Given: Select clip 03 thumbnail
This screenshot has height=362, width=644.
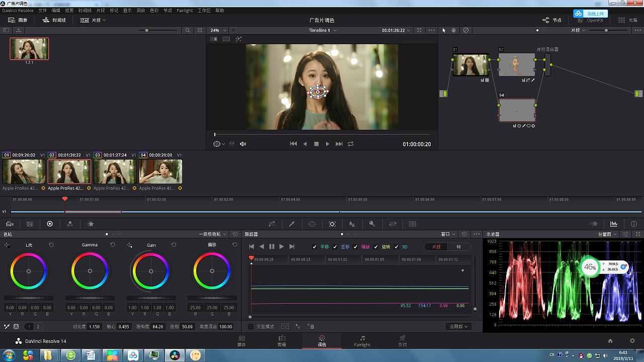Looking at the screenshot, I should 115,171.
